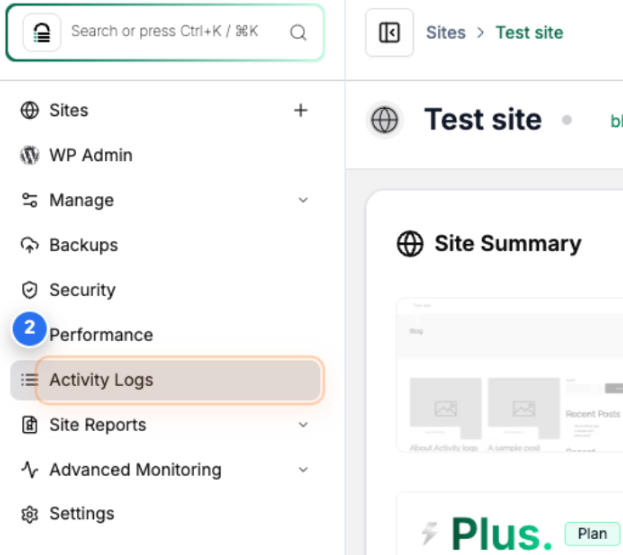The height and width of the screenshot is (555, 623).
Task: Expand the Advanced Monitoring chevron
Action: pyautogui.click(x=303, y=470)
